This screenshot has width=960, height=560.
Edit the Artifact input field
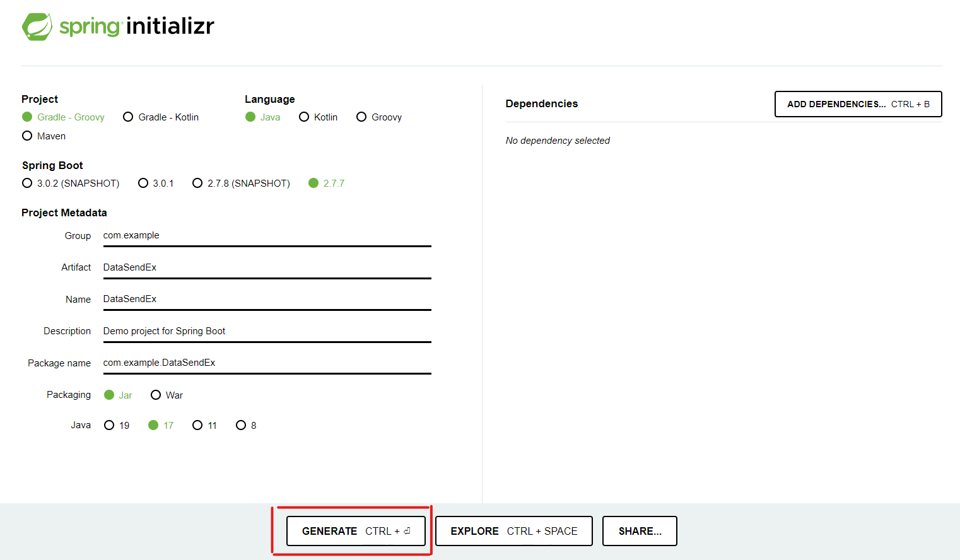(x=267, y=267)
